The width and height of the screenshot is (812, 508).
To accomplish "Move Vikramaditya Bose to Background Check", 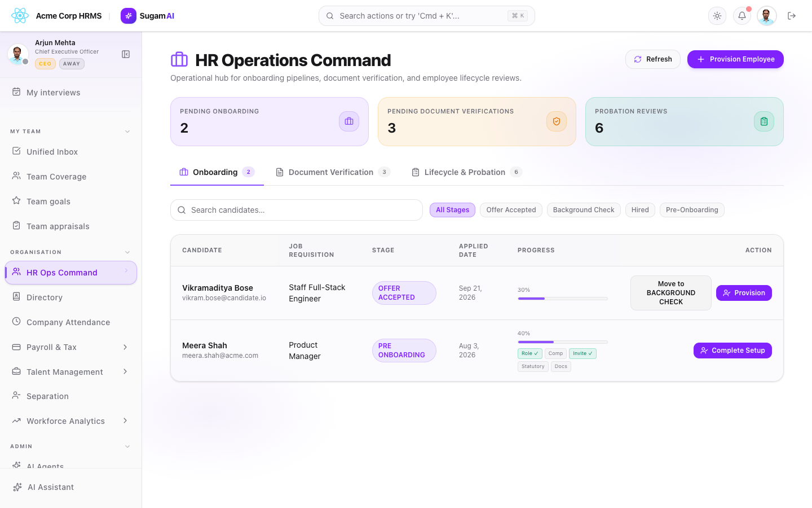I will 671,293.
